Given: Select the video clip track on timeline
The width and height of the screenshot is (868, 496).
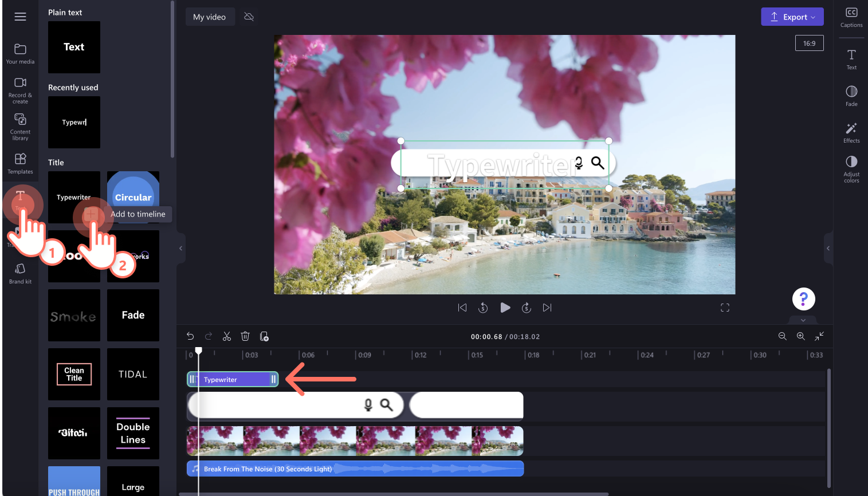Looking at the screenshot, I should (355, 440).
